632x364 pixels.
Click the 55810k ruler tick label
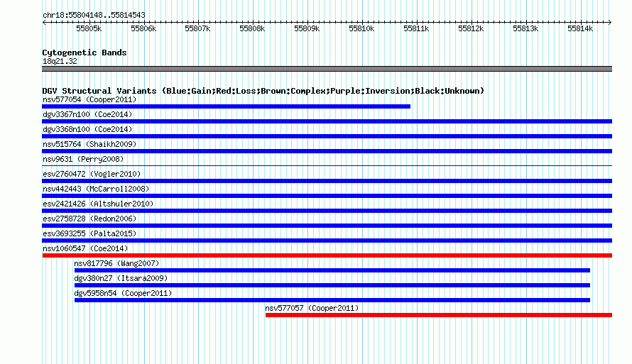click(361, 28)
